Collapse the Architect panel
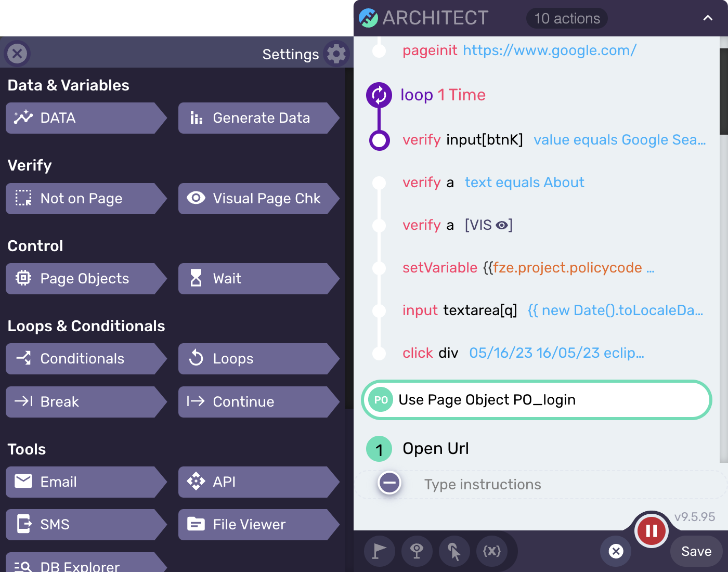 coord(708,18)
